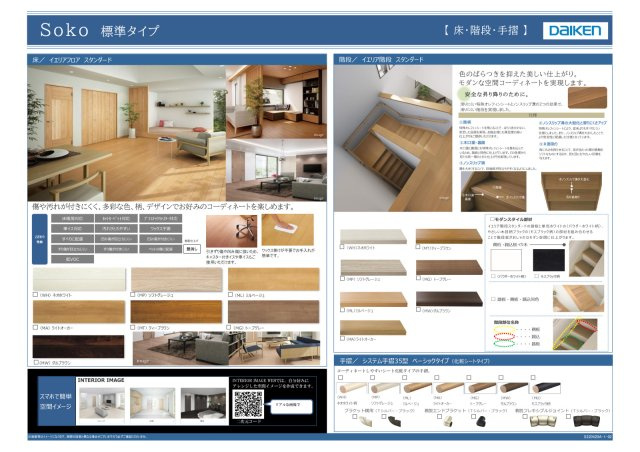Check the ダルブラウン floor color checkbox
Image resolution: width=640 pixels, height=452 pixels.
(x=36, y=362)
